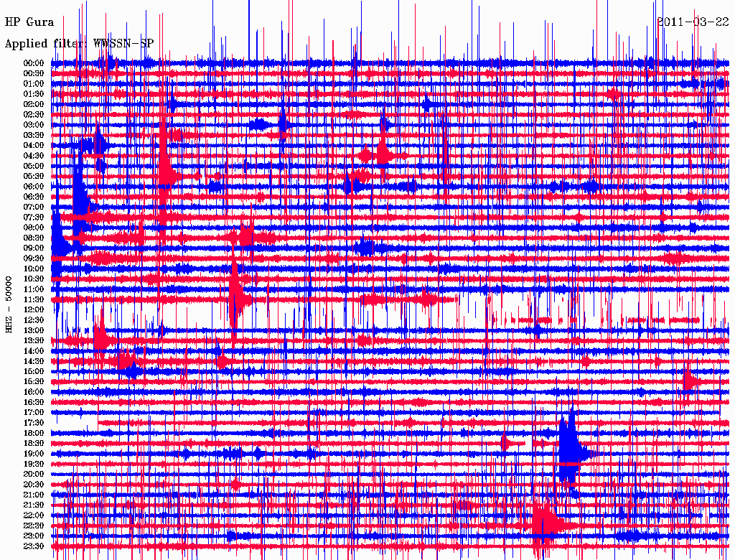Screen dimensions: 735x560
Task: Select the 03:30 row label
Action: (34, 135)
